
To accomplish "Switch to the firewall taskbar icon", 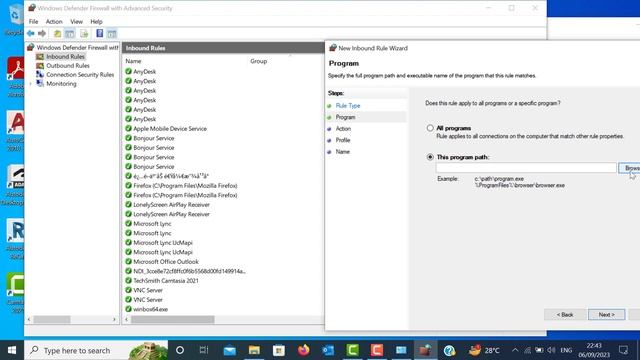I will point(425,350).
